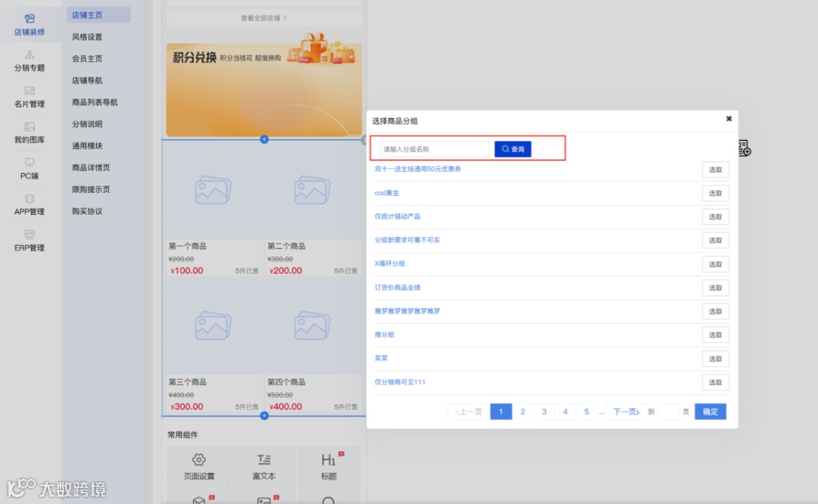Viewport: 818px width, 504px height.
Task: Select 风格设置 menu item
Action: pos(87,37)
